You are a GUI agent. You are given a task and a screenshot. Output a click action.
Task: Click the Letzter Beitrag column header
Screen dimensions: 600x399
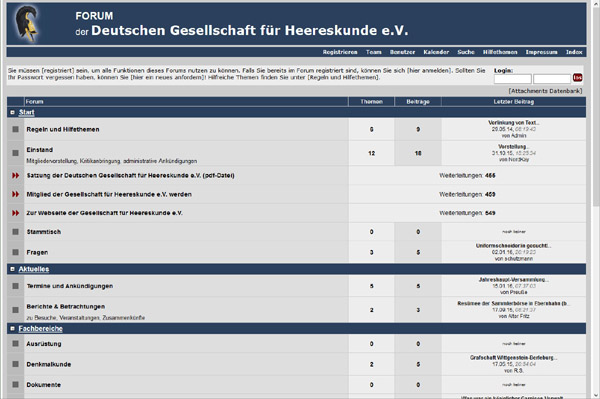click(514, 102)
